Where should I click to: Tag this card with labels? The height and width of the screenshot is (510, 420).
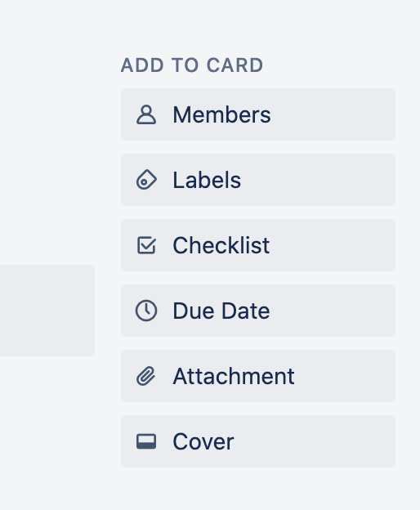click(258, 180)
